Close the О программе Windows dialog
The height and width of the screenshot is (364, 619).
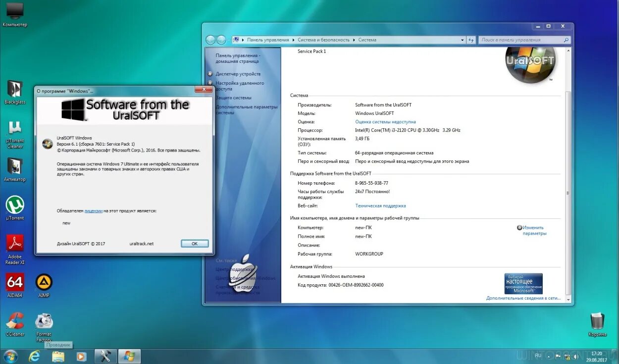click(204, 90)
